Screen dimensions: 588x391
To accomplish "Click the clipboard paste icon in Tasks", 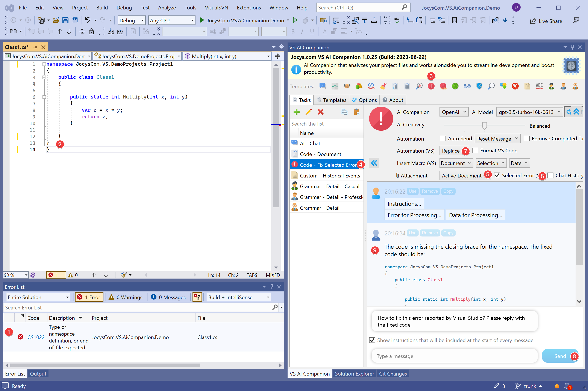I will point(357,112).
